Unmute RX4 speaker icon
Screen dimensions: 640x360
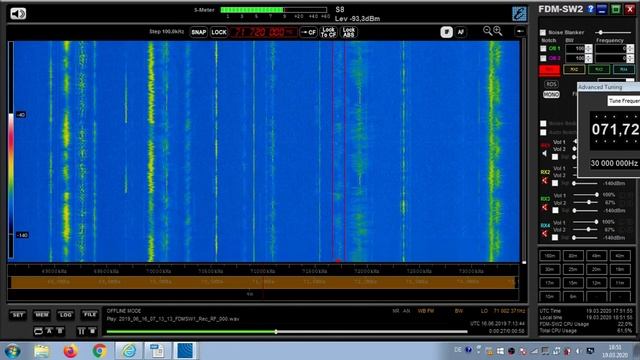coord(544,234)
